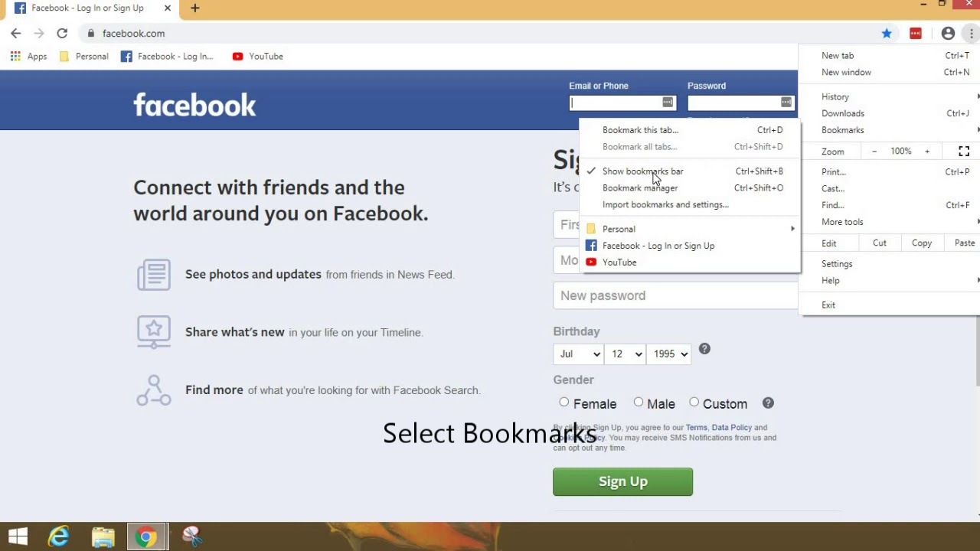
Task: Choose Import bookmarks and settings...
Action: pos(689,205)
